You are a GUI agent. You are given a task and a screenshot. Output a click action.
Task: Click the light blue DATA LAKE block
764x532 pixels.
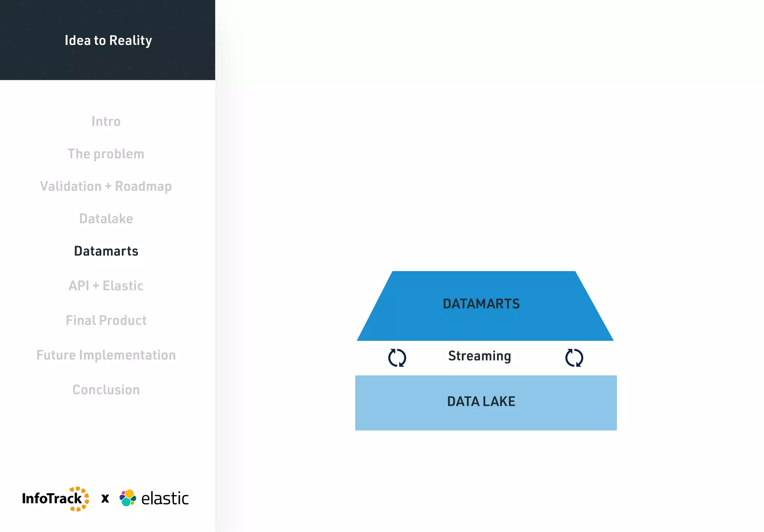click(x=485, y=418)
